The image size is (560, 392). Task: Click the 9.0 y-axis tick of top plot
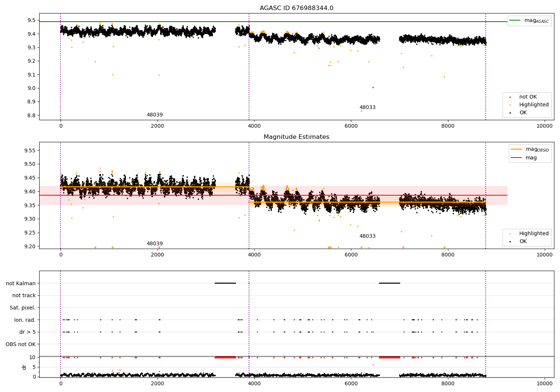[32, 88]
